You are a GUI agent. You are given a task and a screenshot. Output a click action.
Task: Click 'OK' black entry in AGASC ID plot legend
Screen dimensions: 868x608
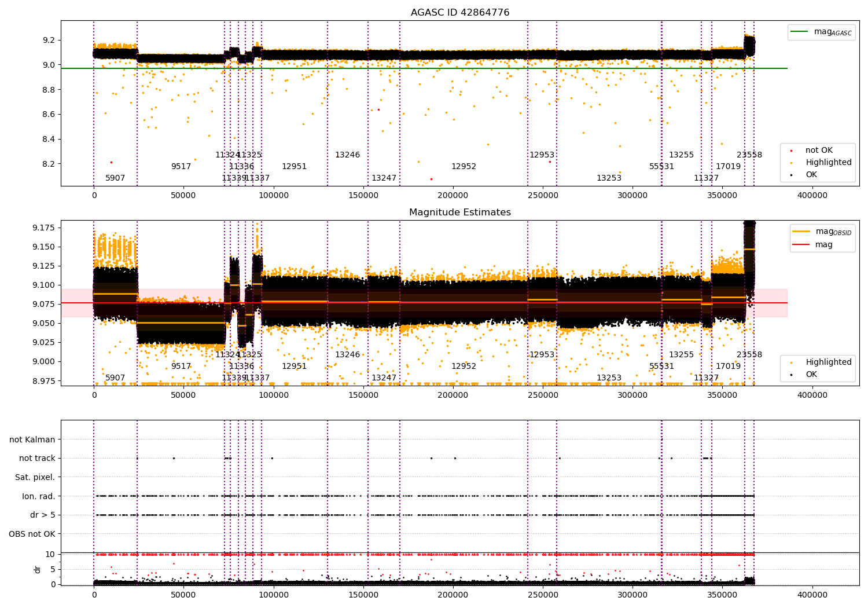(x=811, y=174)
